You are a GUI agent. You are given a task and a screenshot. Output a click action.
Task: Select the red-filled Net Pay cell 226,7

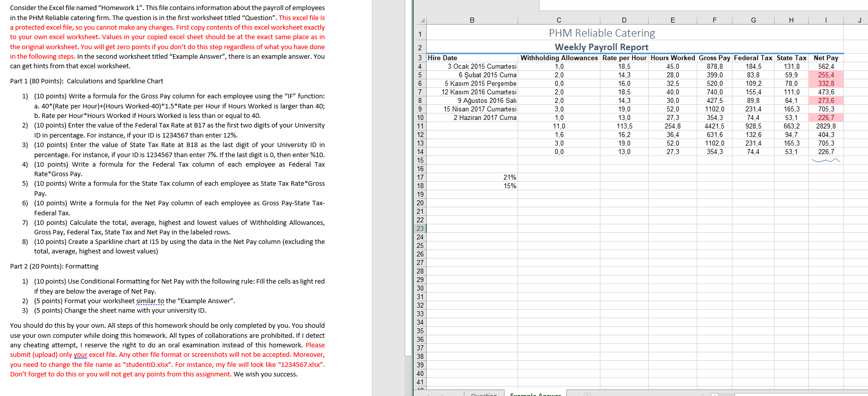tap(826, 117)
